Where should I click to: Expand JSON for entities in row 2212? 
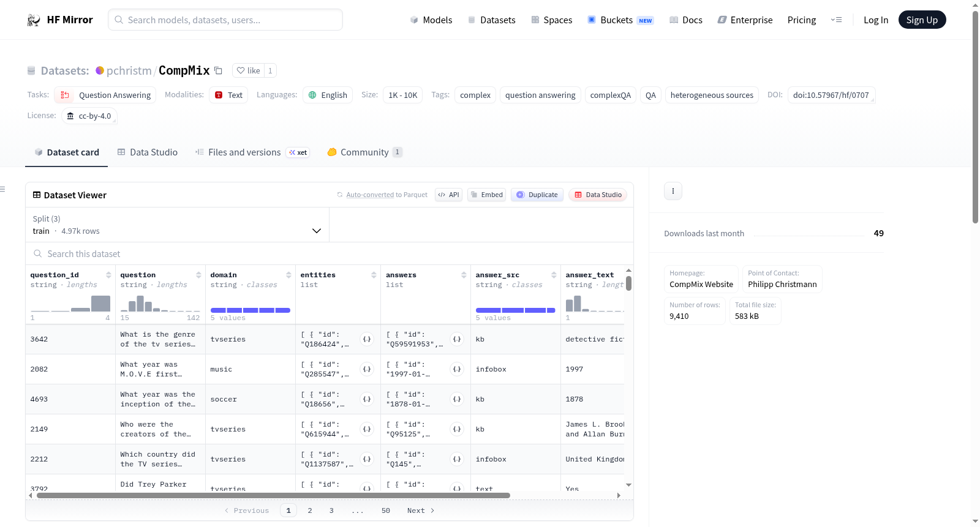(x=367, y=459)
